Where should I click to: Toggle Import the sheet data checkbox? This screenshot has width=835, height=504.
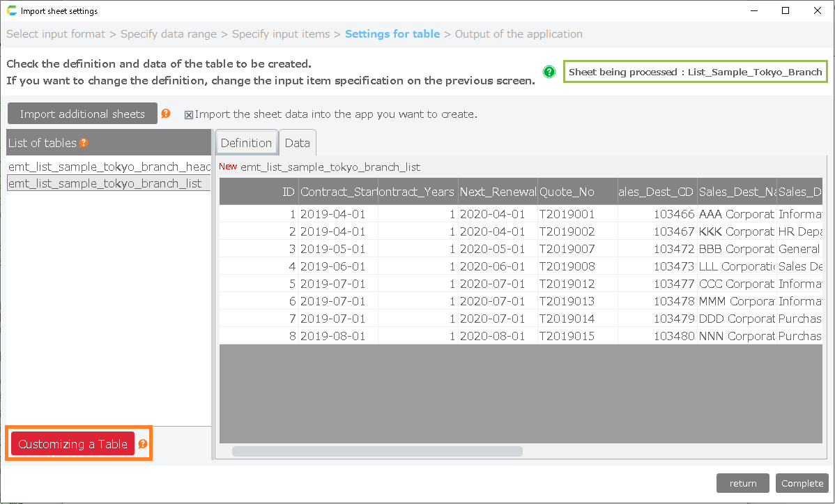coord(189,114)
